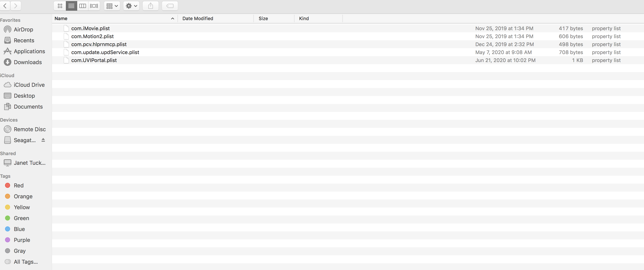
Task: Click the Share toolbar icon
Action: [150, 6]
